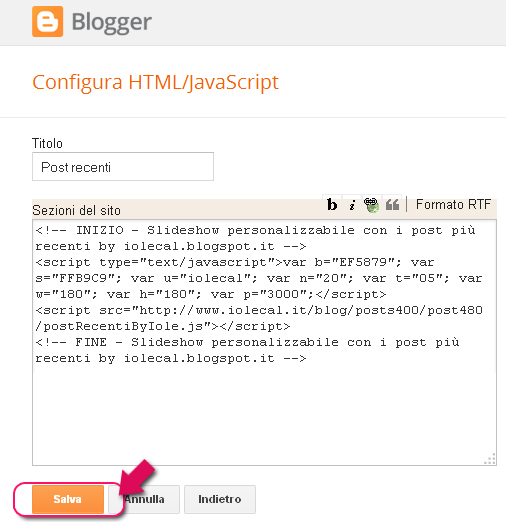
Task: Click the Sezioni del sito label
Action: pyautogui.click(x=76, y=211)
